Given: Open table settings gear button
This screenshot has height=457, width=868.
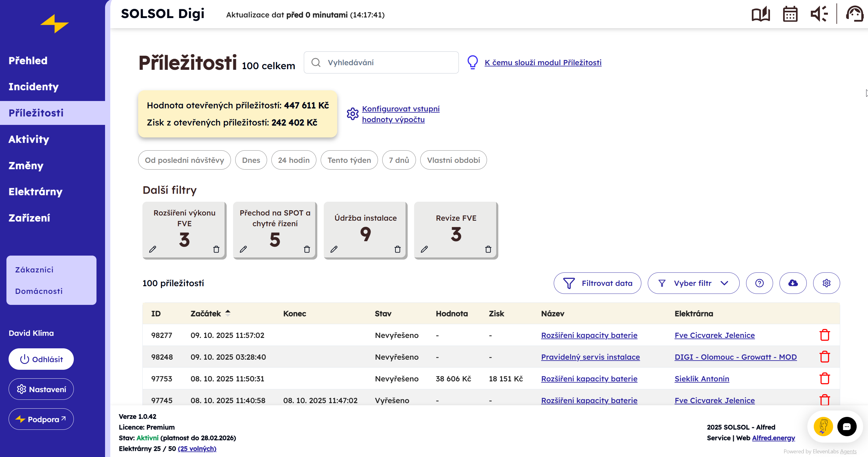Looking at the screenshot, I should (x=826, y=283).
